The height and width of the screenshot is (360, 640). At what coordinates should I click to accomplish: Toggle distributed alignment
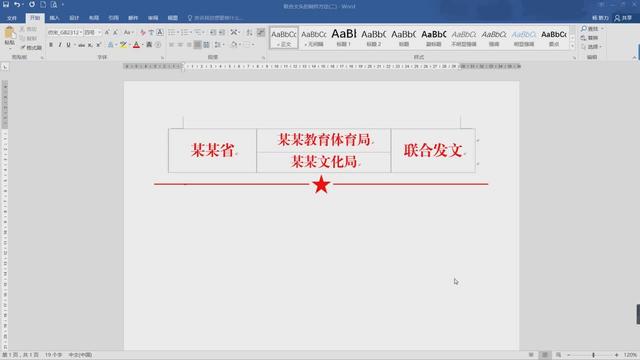click(206, 45)
